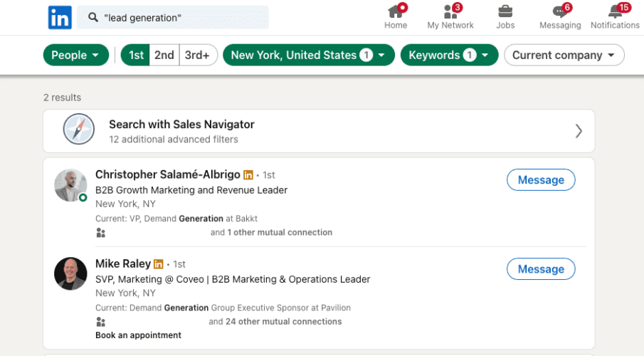Click "and 1 other mutual connection" text
The image size is (644, 356).
pos(271,233)
